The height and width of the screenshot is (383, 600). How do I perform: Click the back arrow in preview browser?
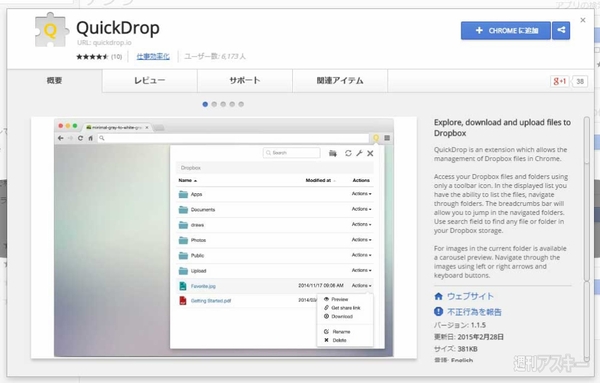(60, 138)
